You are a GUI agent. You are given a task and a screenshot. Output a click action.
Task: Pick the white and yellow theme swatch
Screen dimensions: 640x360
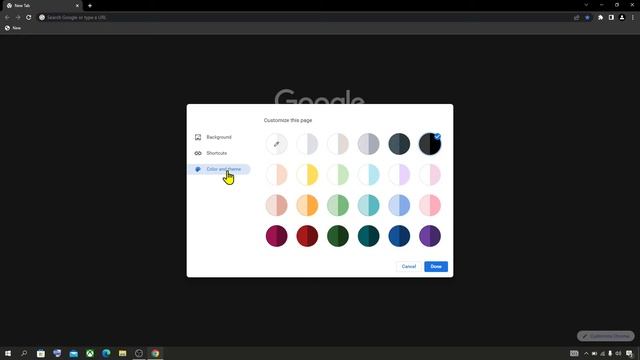click(x=307, y=175)
